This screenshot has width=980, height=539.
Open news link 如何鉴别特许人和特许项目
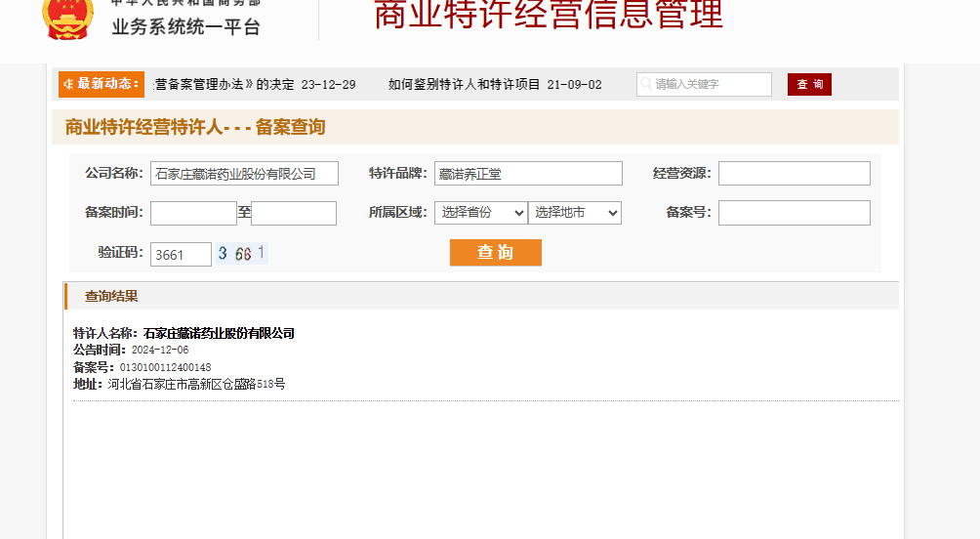[x=464, y=84]
